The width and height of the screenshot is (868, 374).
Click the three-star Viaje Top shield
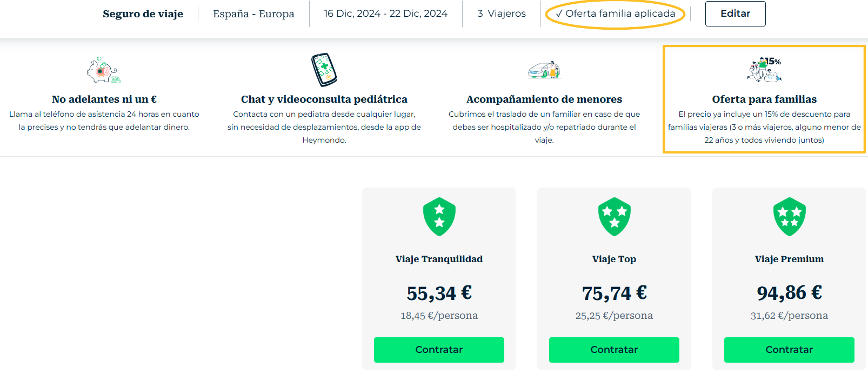[614, 217]
